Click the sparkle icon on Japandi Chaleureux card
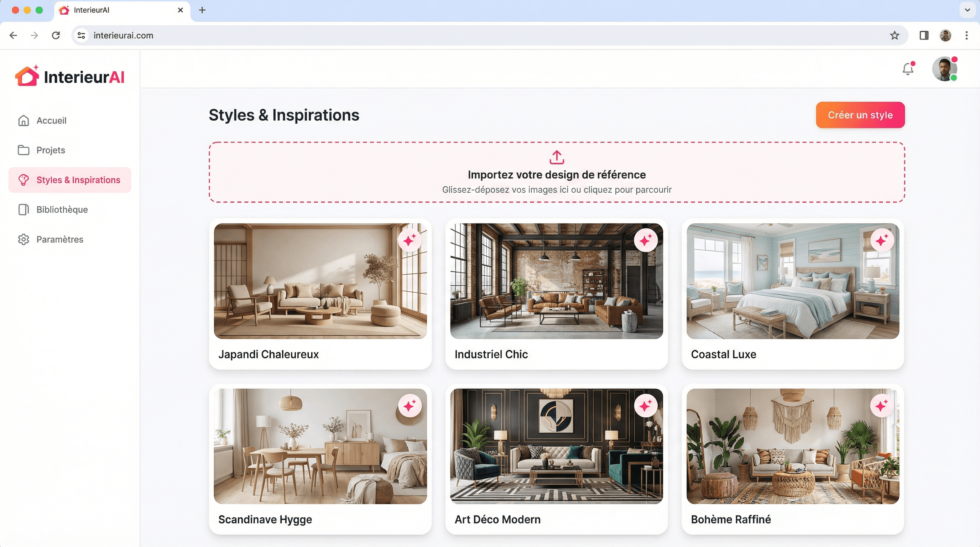 point(410,240)
